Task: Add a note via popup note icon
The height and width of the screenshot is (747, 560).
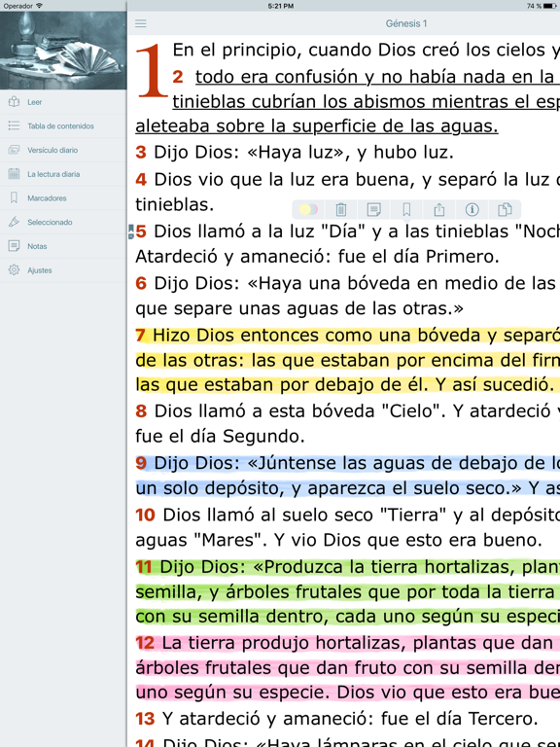Action: 373,209
